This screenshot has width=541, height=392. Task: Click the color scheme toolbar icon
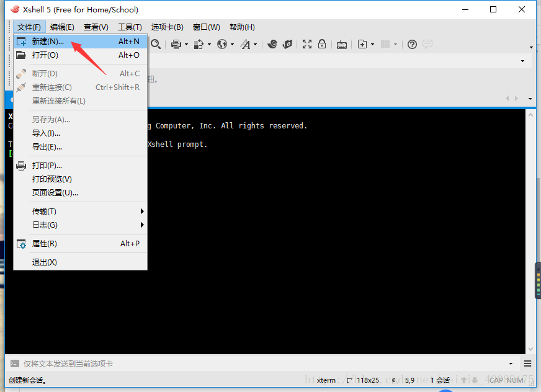tap(199, 44)
